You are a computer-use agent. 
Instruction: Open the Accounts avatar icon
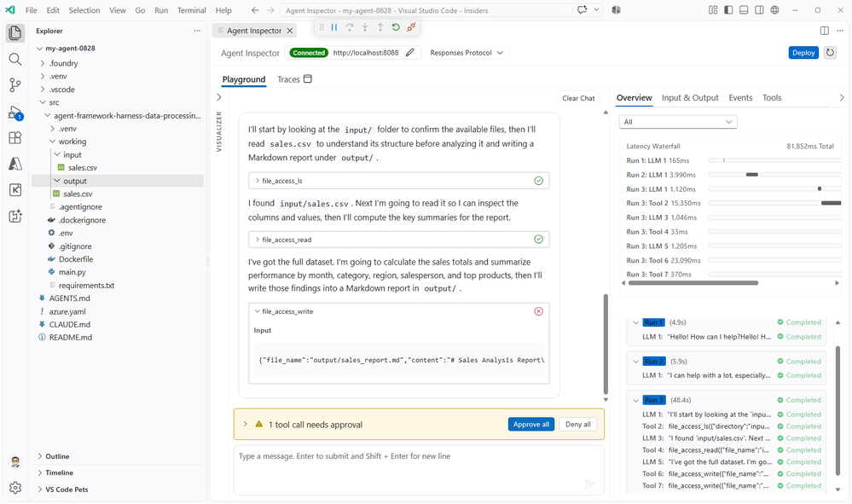coord(15,461)
